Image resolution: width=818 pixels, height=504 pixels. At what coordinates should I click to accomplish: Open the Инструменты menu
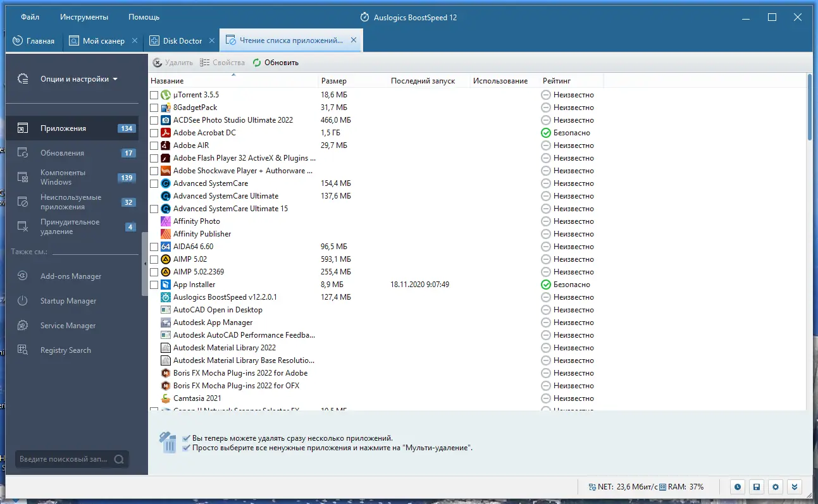[84, 17]
